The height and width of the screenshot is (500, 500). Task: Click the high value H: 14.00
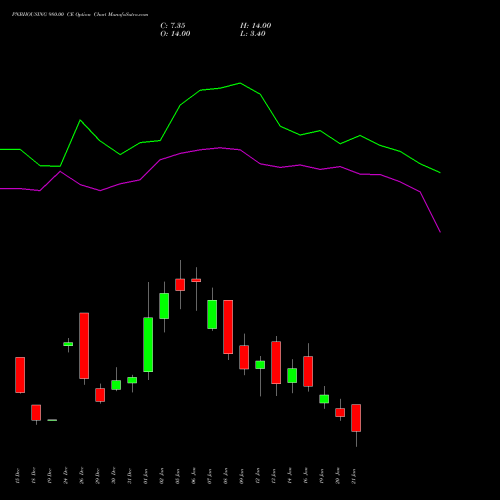(x=255, y=25)
